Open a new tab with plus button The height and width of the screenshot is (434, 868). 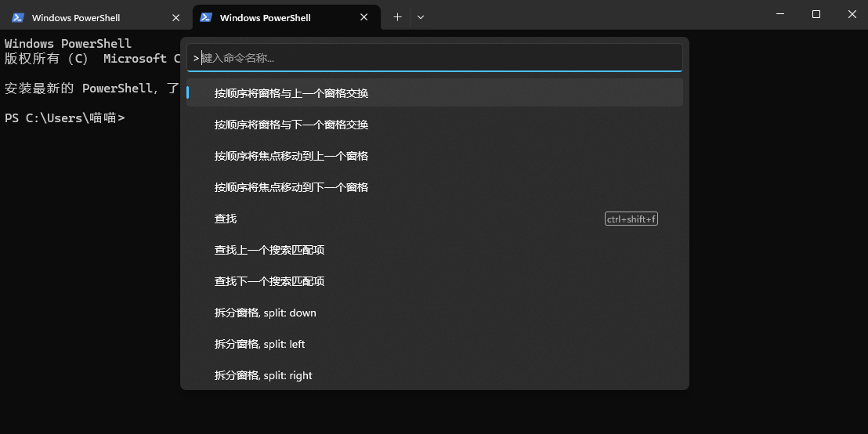tap(397, 17)
